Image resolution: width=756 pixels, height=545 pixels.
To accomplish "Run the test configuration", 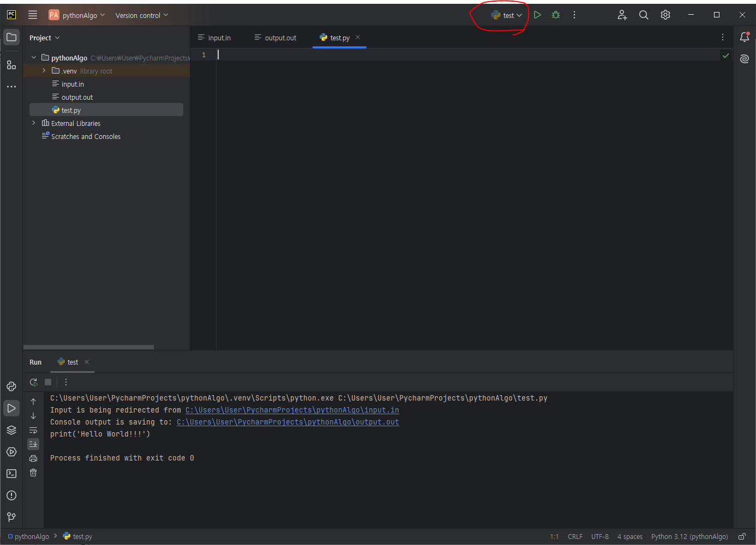I will click(537, 15).
